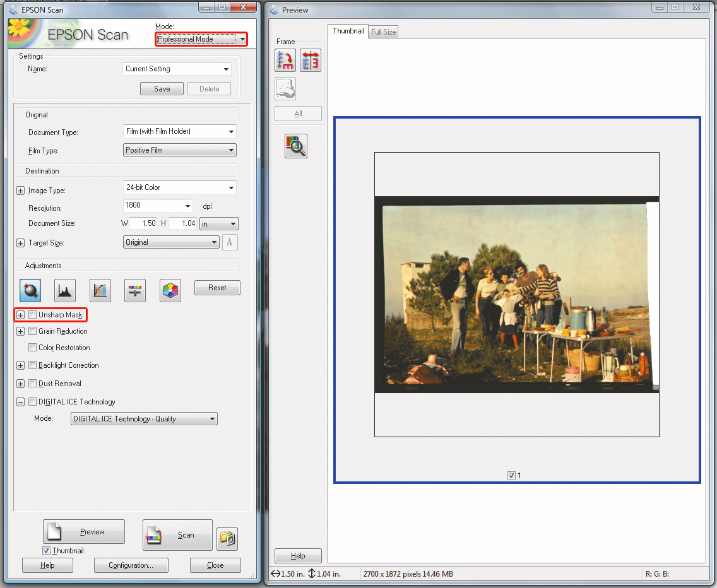Click the picnic photo thumbnail preview

point(516,295)
